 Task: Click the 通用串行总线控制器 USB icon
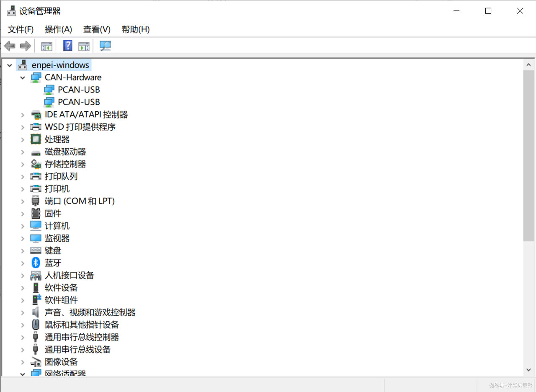[36, 337]
